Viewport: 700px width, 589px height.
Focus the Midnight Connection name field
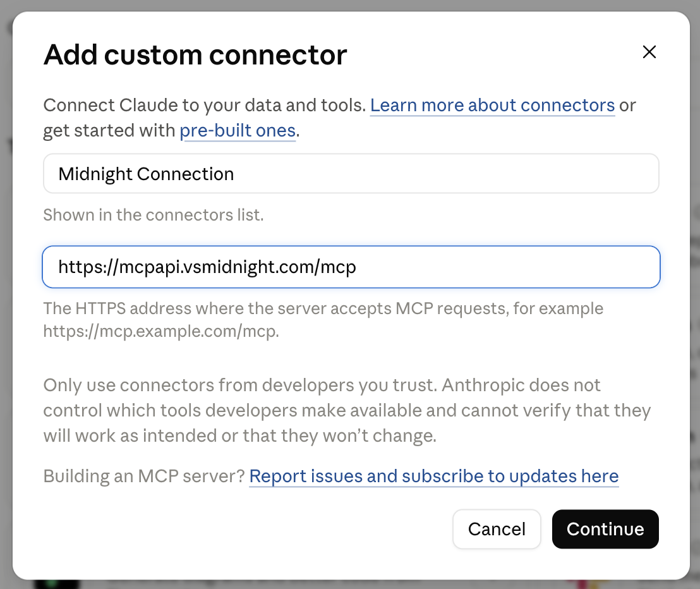(351, 174)
